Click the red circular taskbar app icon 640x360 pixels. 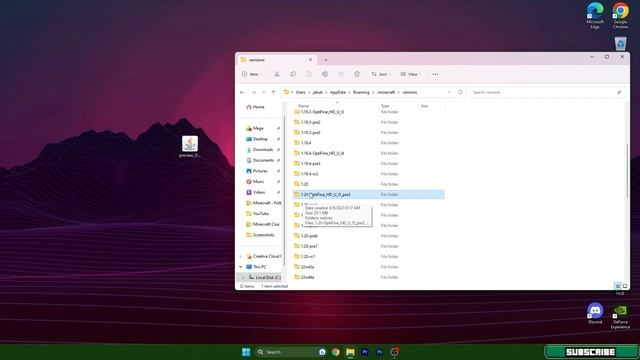point(394,352)
